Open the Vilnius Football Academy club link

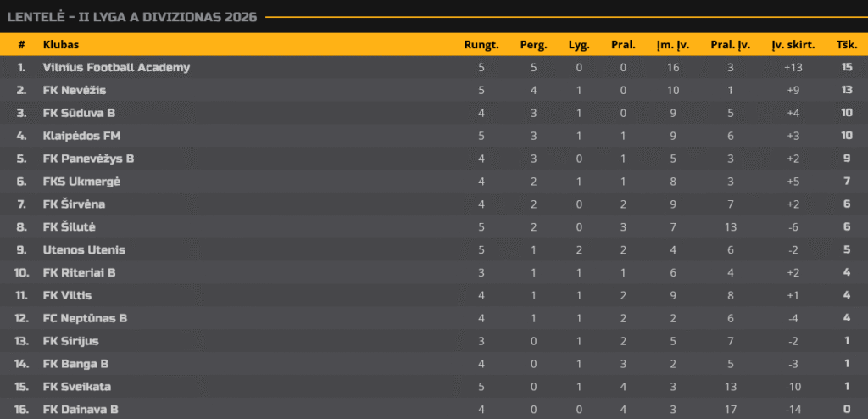[x=116, y=67]
